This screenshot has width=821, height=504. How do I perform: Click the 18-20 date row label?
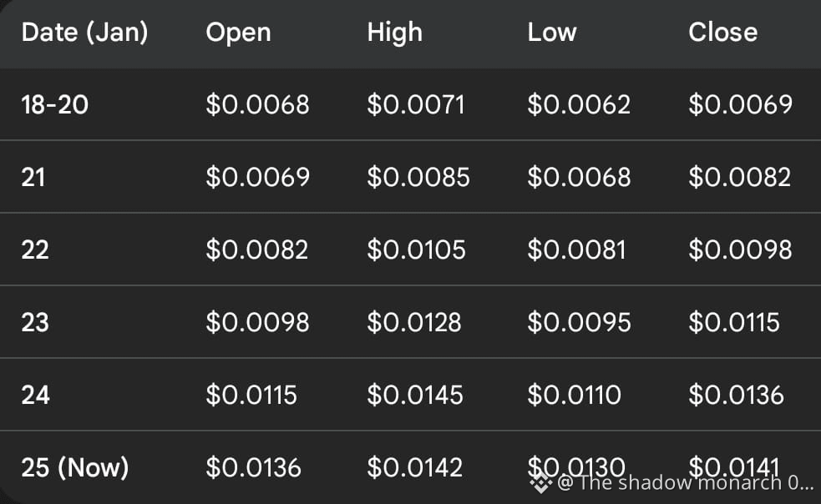[x=55, y=104]
